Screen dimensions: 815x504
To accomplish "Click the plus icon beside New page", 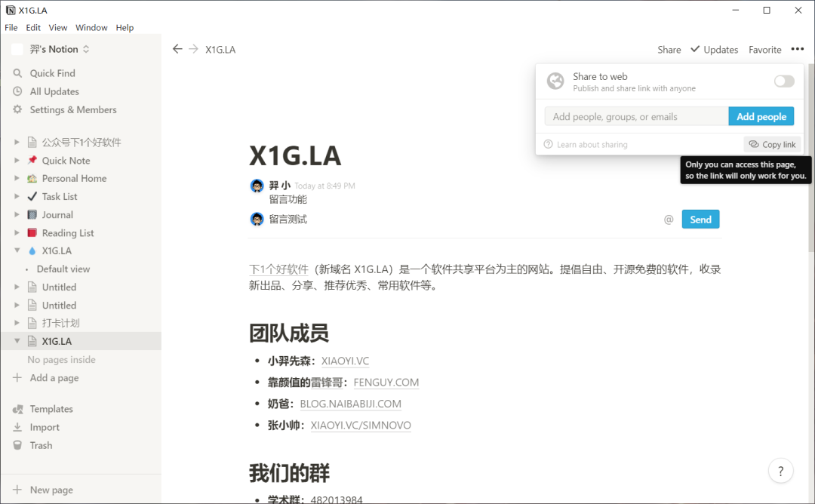I will click(17, 490).
